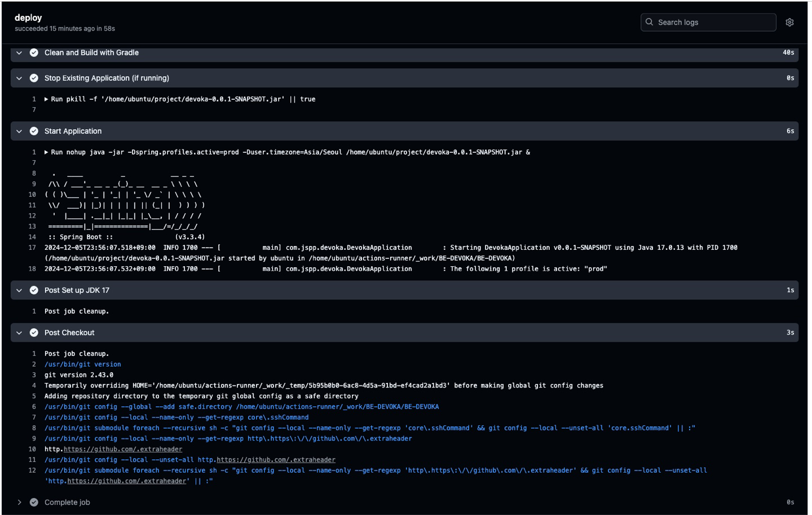
Task: Expand the Run nohup java command triangle
Action: [47, 152]
